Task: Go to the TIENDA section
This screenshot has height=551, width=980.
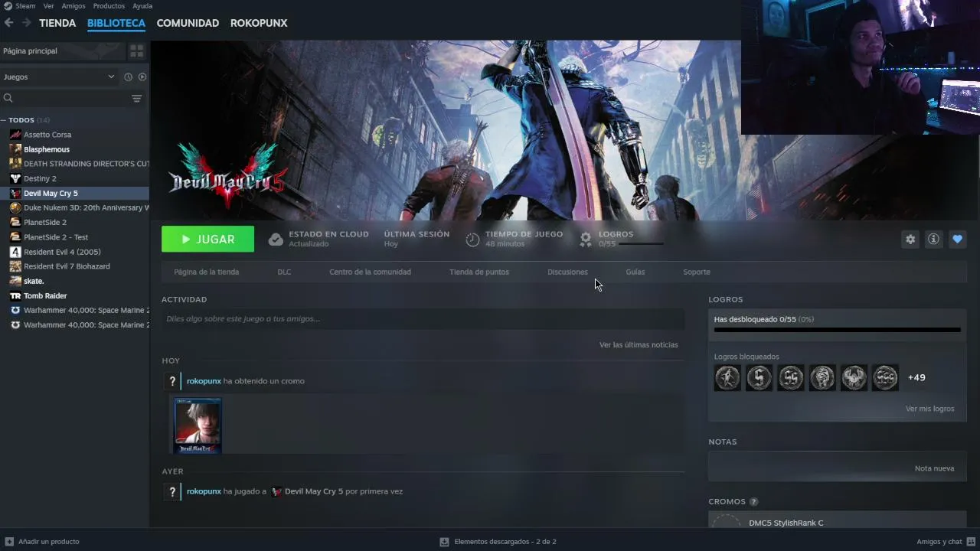Action: 57,23
